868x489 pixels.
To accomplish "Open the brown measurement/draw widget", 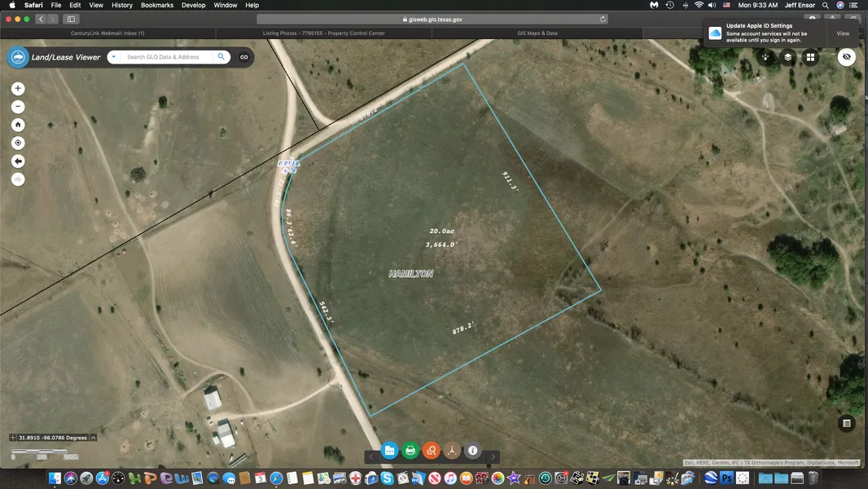I will 451,451.
